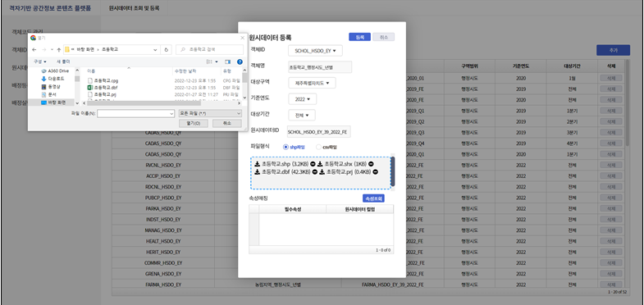Select the 초등학교.dbf file icon
The height and width of the screenshot is (305, 644).
(89, 88)
